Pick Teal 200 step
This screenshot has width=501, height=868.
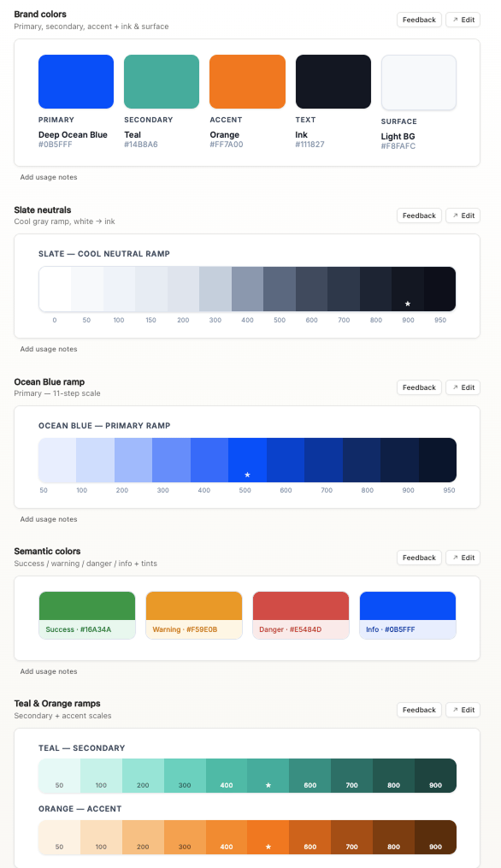pos(143,776)
